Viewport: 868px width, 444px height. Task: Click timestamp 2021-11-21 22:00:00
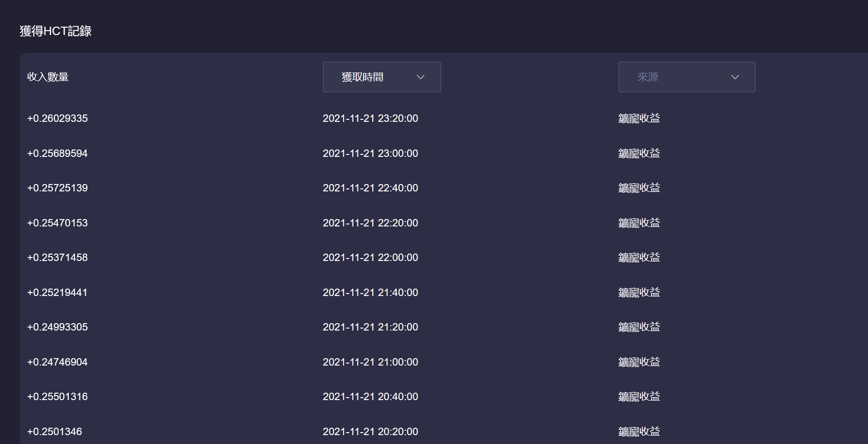pos(370,258)
